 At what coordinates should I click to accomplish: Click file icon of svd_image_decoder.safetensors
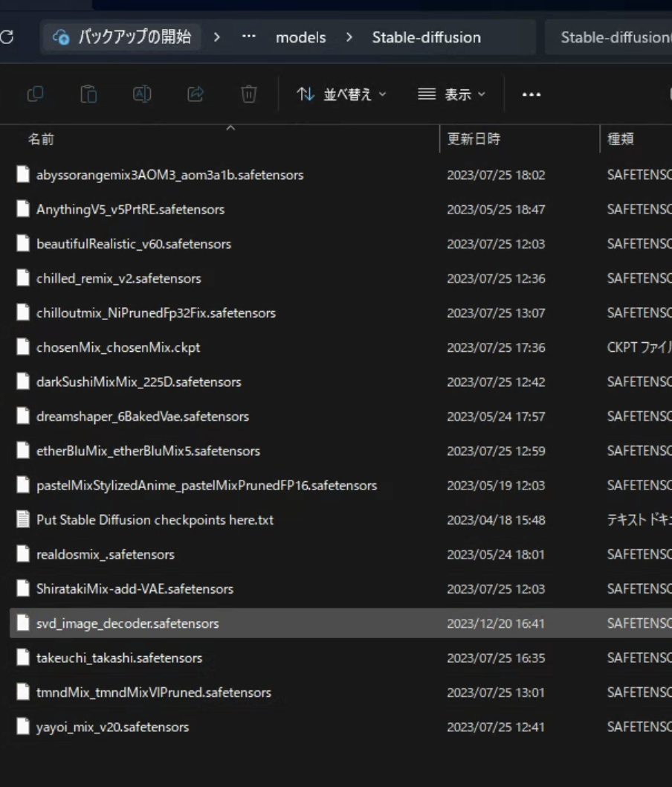[23, 623]
